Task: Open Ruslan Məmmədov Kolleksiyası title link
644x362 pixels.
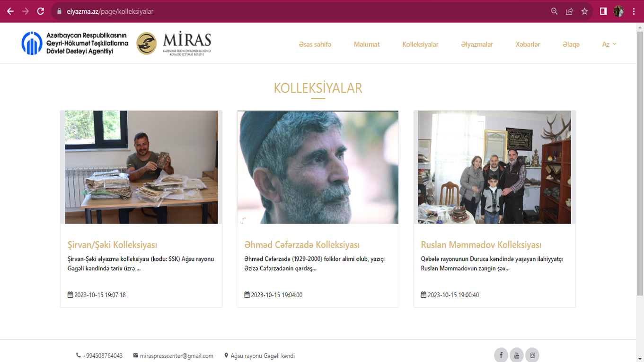Action: 481,245
